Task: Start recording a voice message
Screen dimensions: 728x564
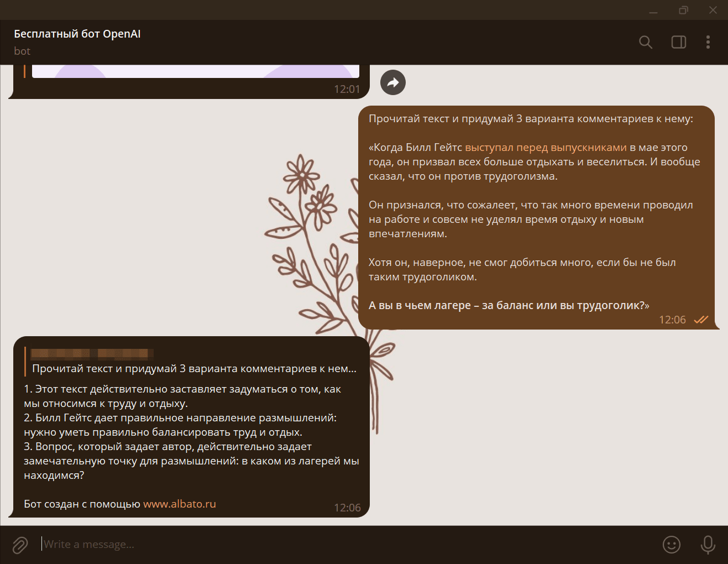Action: [708, 545]
